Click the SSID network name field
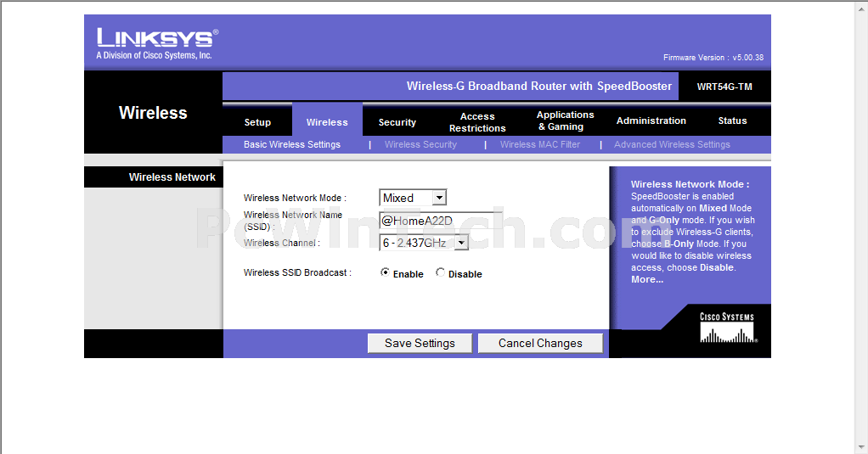 click(441, 221)
